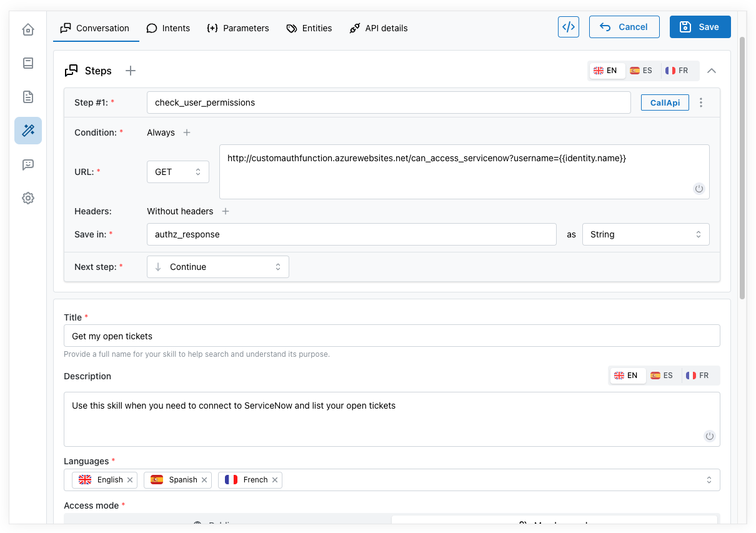Remove the Spanish language tag
Screen dimensions: 756x533
point(204,480)
